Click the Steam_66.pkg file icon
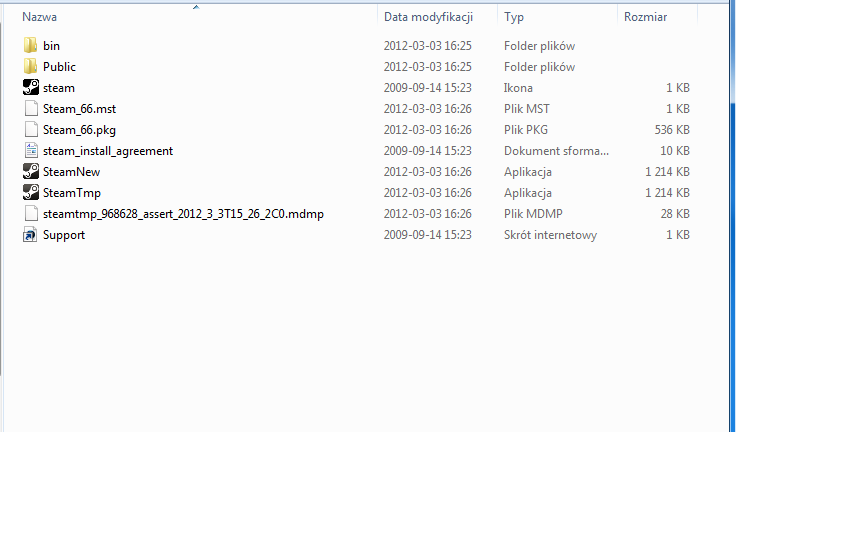Image resolution: width=864 pixels, height=540 pixels. click(x=31, y=129)
